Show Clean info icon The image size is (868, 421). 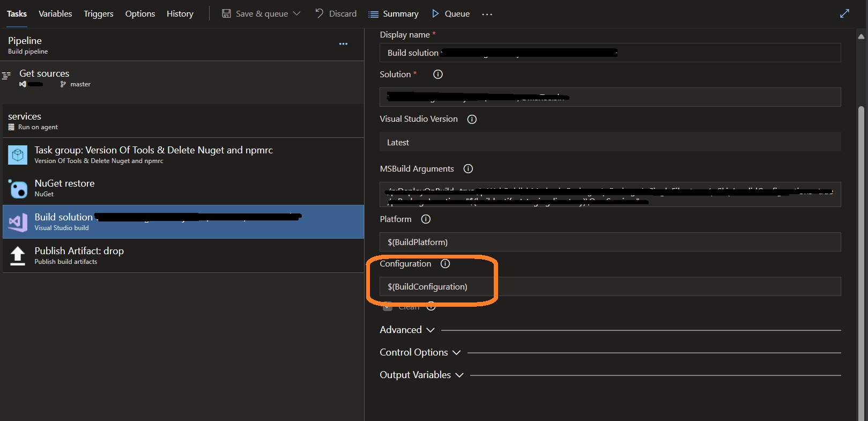(431, 307)
